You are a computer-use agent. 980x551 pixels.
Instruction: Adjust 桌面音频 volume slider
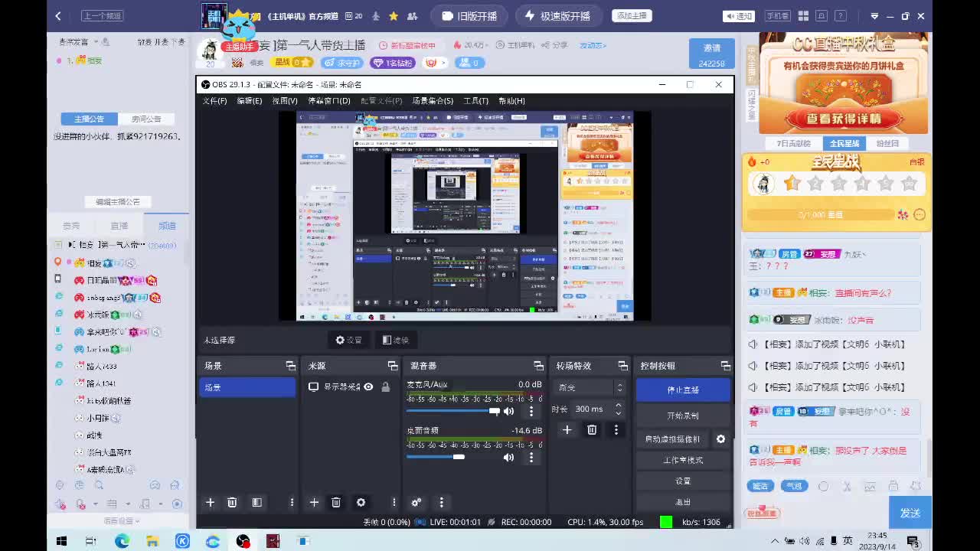click(x=452, y=457)
